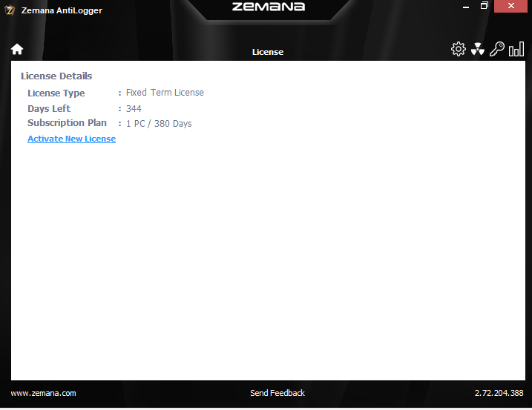Click the License Type label
This screenshot has height=410, width=532.
[x=56, y=93]
